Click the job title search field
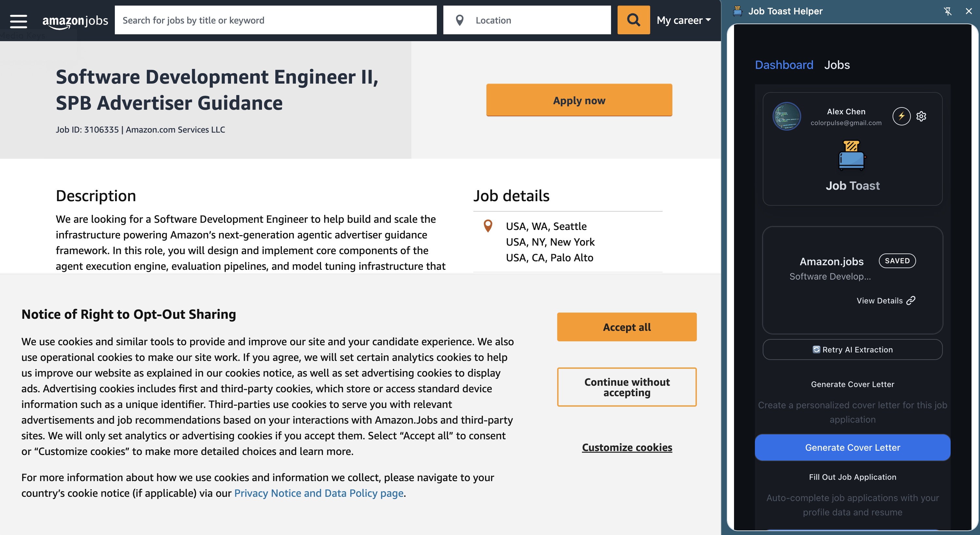 (x=275, y=20)
